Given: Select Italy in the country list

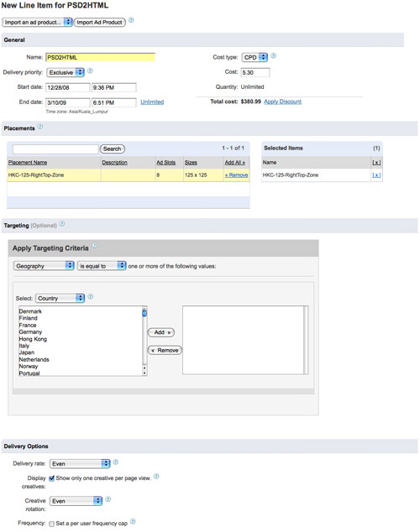Looking at the screenshot, I should [x=24, y=346].
